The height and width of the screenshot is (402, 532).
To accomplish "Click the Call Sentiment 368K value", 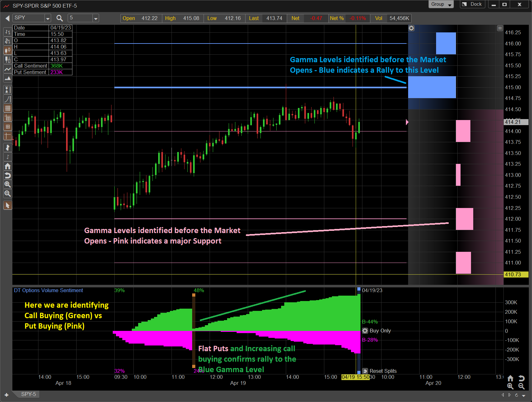I will pyautogui.click(x=57, y=66).
